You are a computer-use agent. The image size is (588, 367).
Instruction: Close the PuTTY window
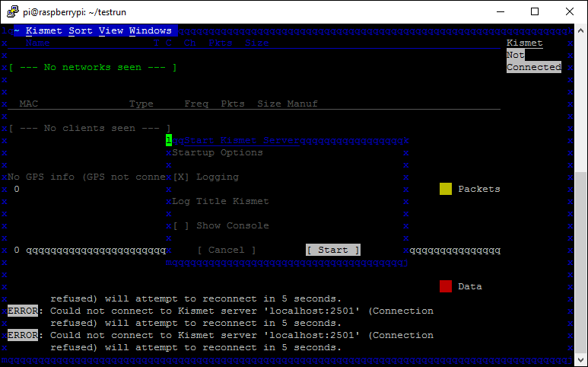pyautogui.click(x=570, y=11)
